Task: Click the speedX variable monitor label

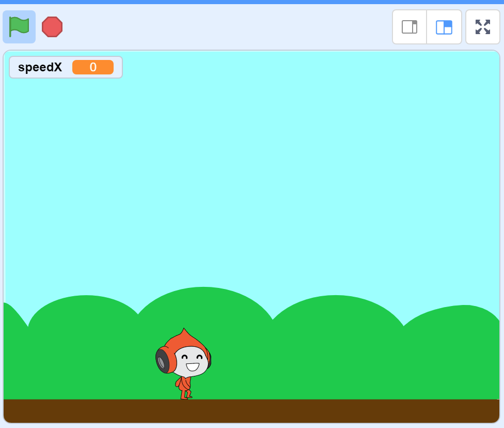Action: (x=40, y=67)
